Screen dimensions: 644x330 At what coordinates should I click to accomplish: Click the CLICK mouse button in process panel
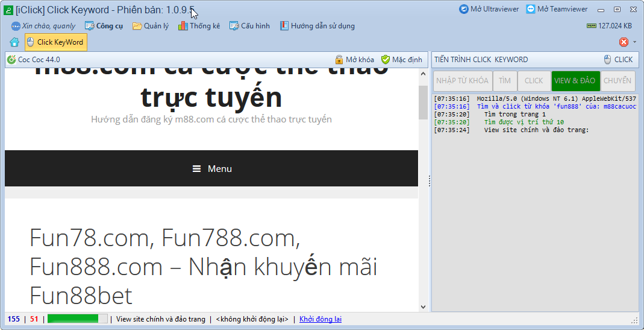pos(619,60)
